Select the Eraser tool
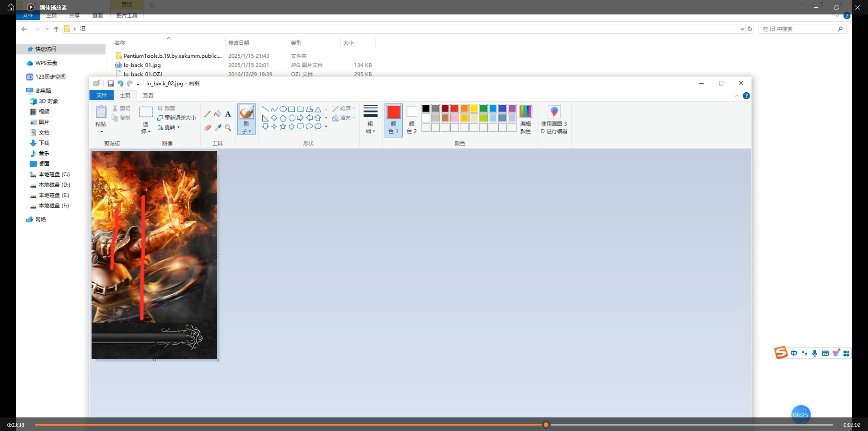868x431 pixels. click(208, 128)
